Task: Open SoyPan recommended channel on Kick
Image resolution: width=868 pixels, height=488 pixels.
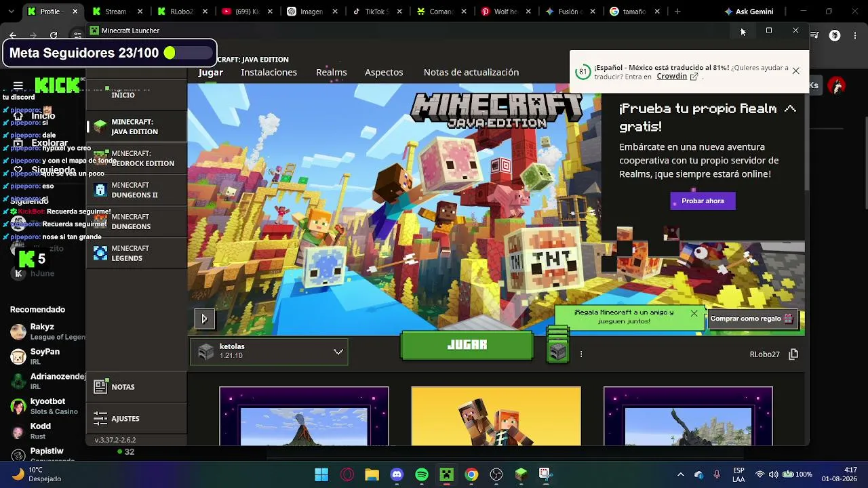Action: click(47, 357)
